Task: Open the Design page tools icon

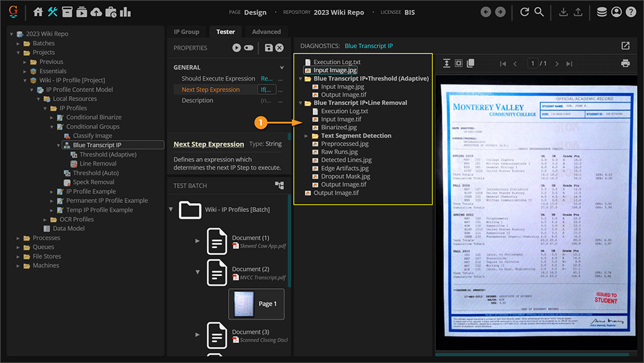Action: (x=53, y=12)
